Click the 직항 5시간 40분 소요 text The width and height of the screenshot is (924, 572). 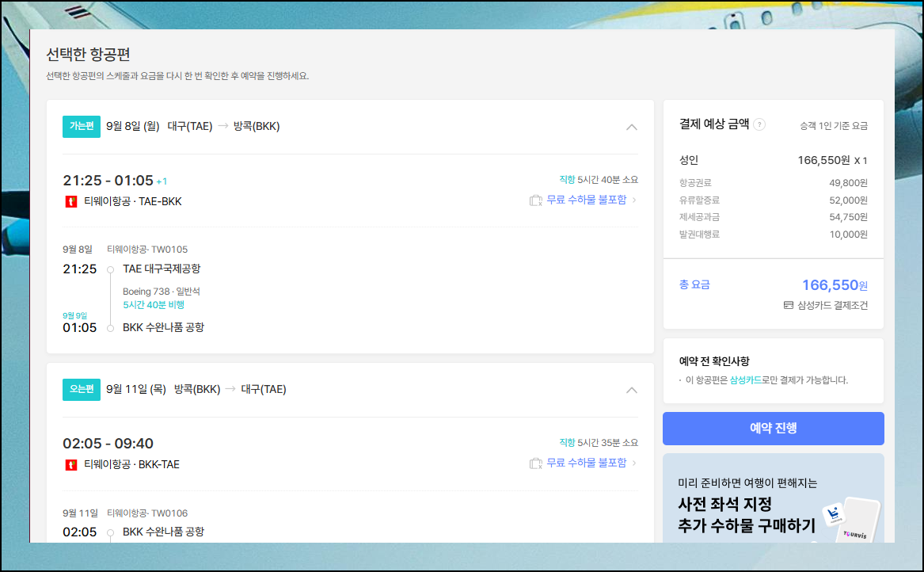pyautogui.click(x=598, y=180)
